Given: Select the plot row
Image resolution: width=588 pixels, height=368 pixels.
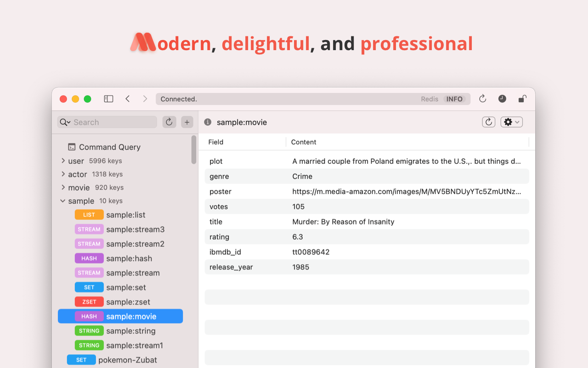Looking at the screenshot, I should coord(367,161).
